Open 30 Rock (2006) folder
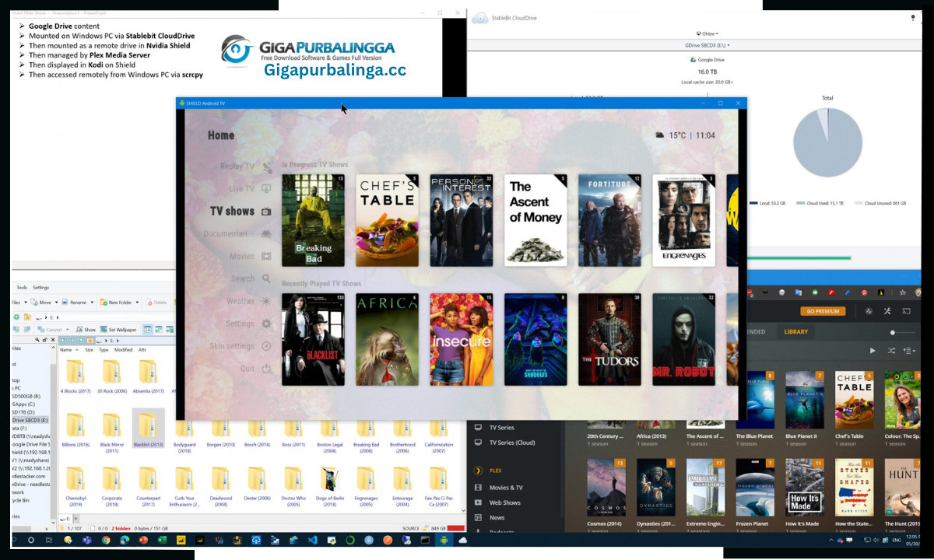The image size is (934, 560). click(111, 377)
